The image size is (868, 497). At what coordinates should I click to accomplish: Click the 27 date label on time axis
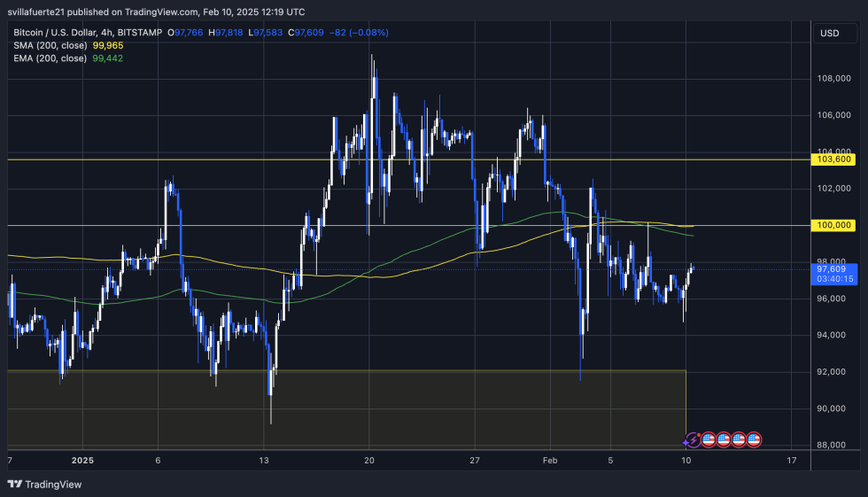point(475,461)
